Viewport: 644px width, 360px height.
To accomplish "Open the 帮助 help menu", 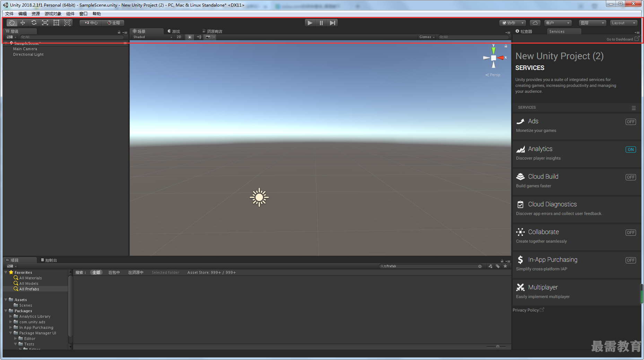I will tap(97, 14).
